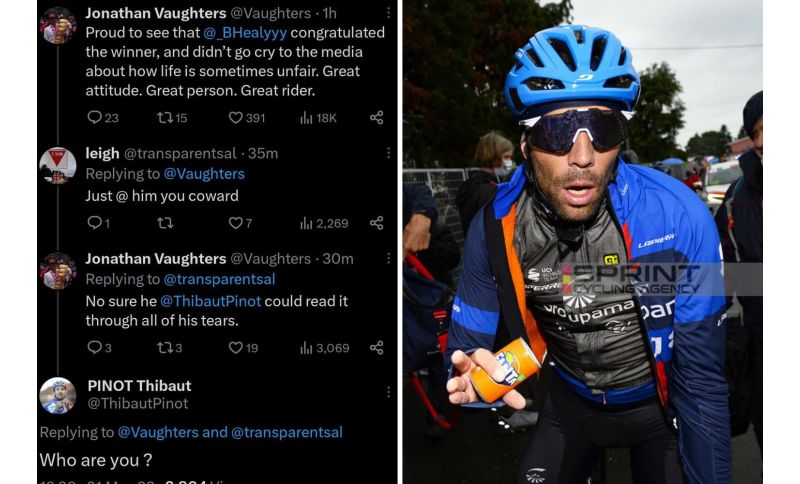Retweet Vaughters' reply with 3 retweets
800x484 pixels.
[169, 348]
